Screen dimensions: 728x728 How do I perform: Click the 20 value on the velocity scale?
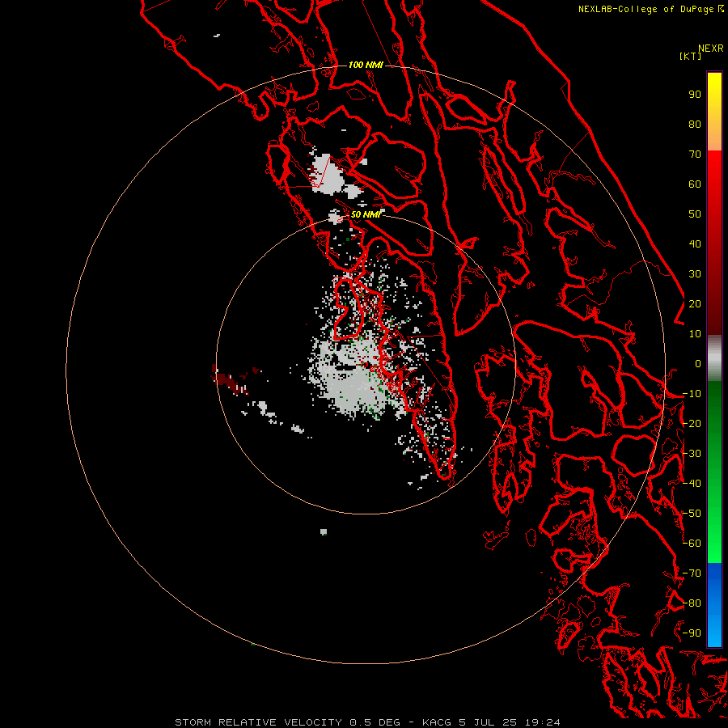pos(695,304)
